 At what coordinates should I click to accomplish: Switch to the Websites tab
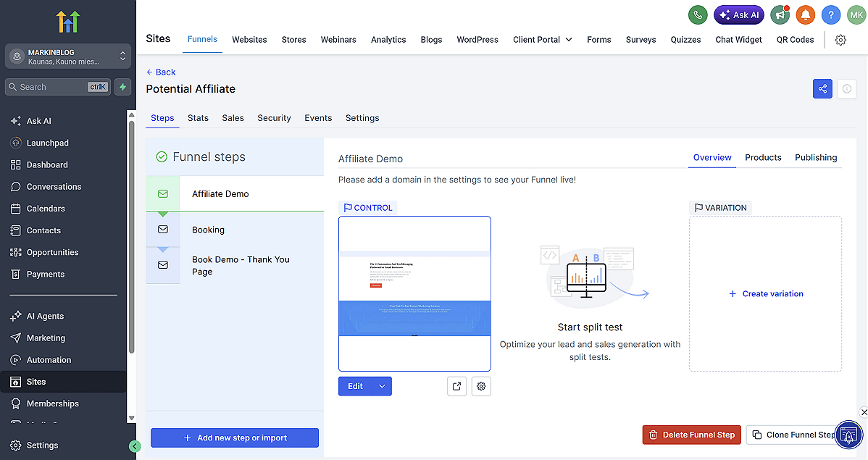click(249, 40)
